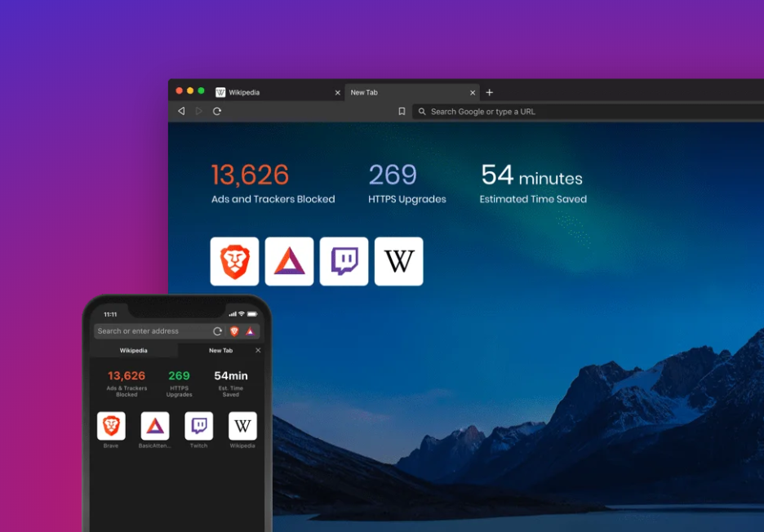Click the red close window button
764x532 pixels.
[x=180, y=91]
